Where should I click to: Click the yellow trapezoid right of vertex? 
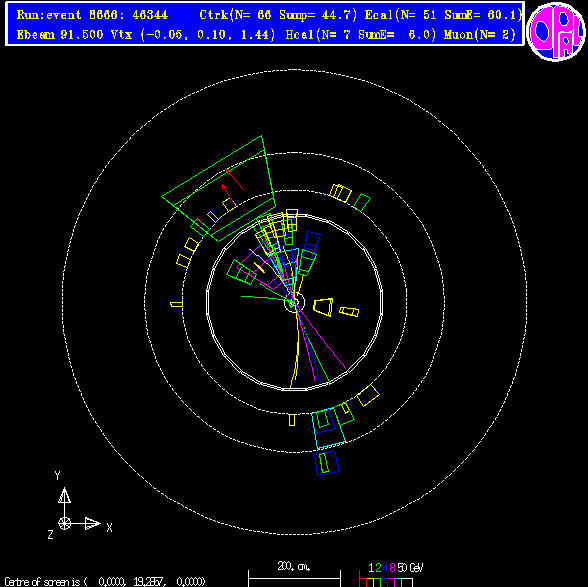pyautogui.click(x=323, y=307)
